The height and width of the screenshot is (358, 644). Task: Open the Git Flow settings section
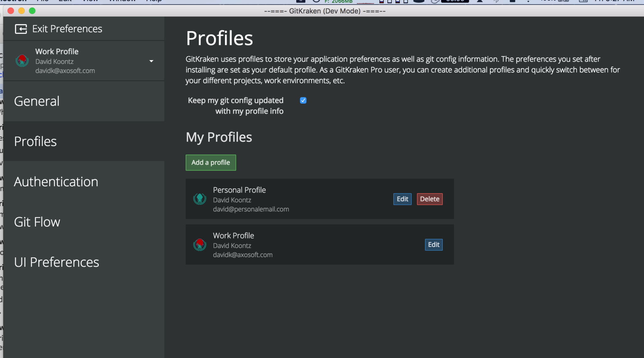37,222
